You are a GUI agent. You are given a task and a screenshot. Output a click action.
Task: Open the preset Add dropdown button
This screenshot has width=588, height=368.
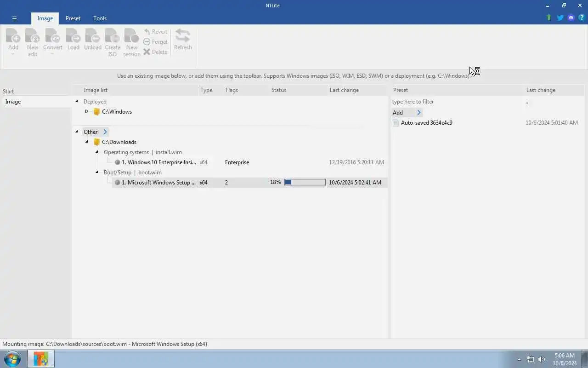407,113
